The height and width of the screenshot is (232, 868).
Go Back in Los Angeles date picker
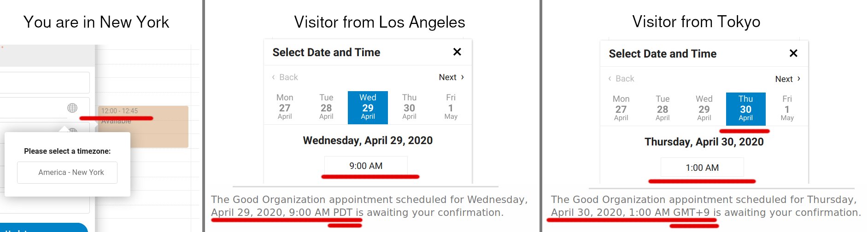click(x=285, y=77)
